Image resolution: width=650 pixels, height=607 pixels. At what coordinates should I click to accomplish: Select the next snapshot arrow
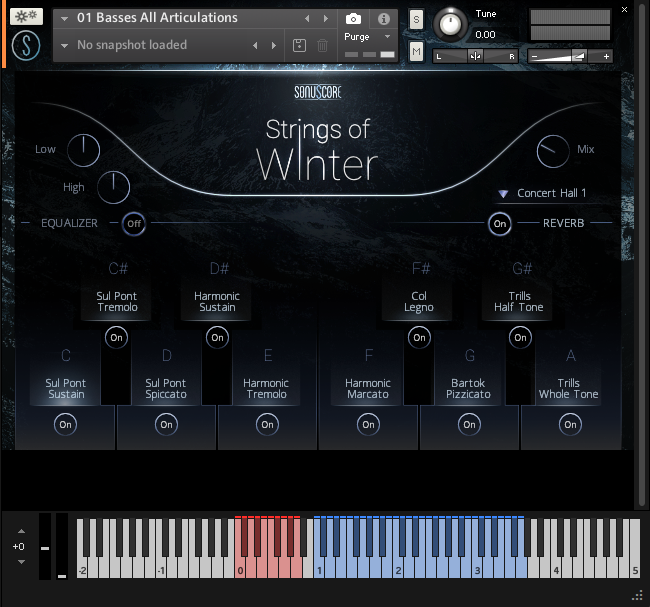[274, 46]
